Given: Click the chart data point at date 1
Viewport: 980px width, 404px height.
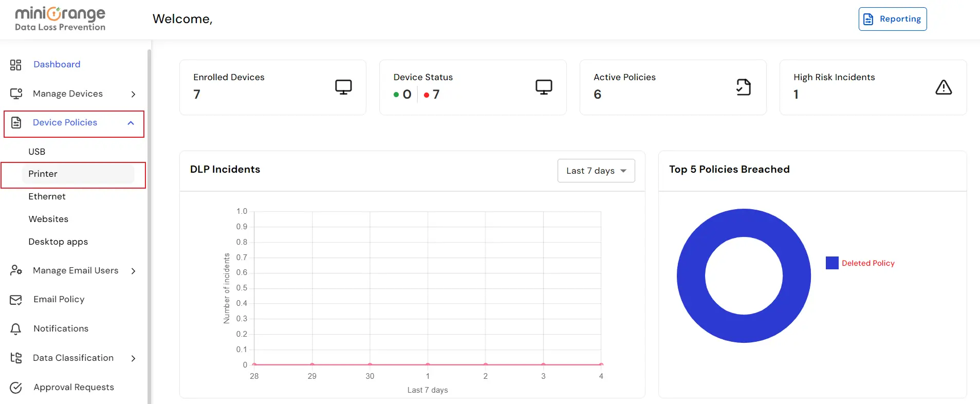Looking at the screenshot, I should click(428, 364).
